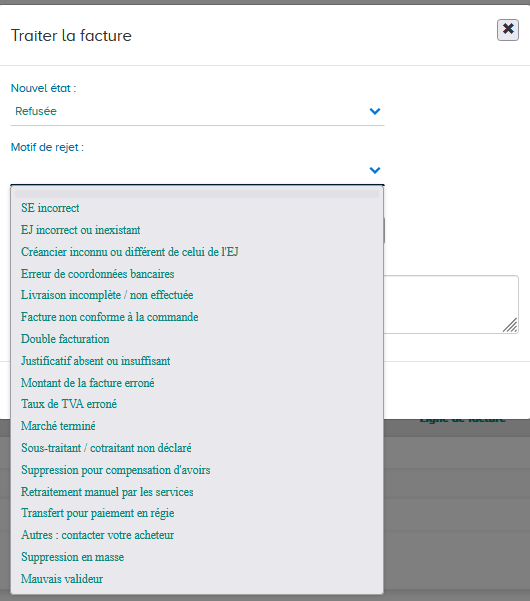This screenshot has height=601, width=530.
Task: Select Facture non conforme à la commande
Action: [x=197, y=317]
